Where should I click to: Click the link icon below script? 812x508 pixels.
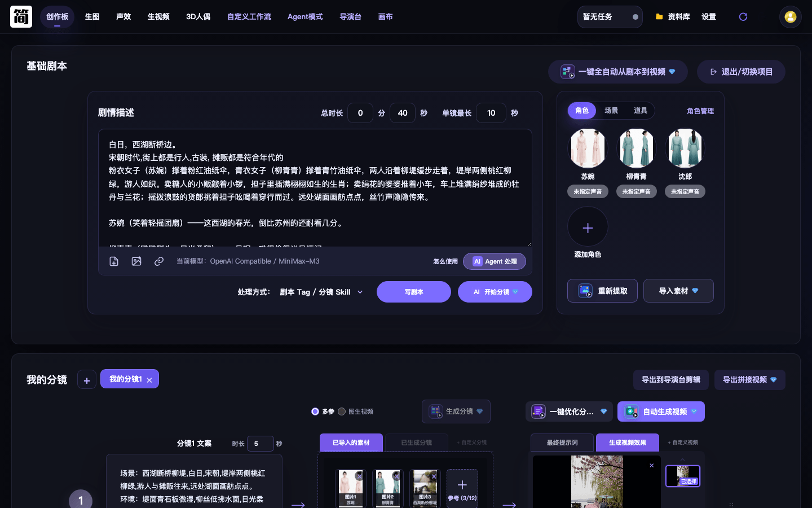pyautogui.click(x=159, y=261)
